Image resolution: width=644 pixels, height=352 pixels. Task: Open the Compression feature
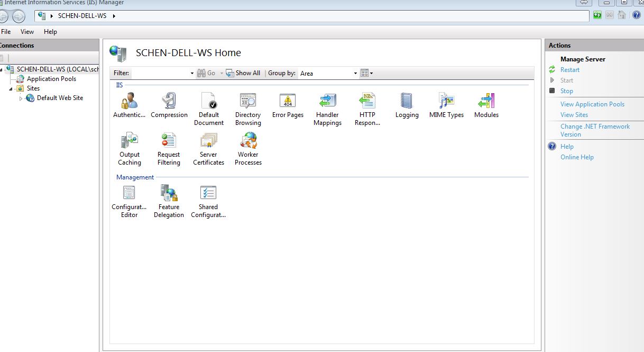[x=169, y=103]
